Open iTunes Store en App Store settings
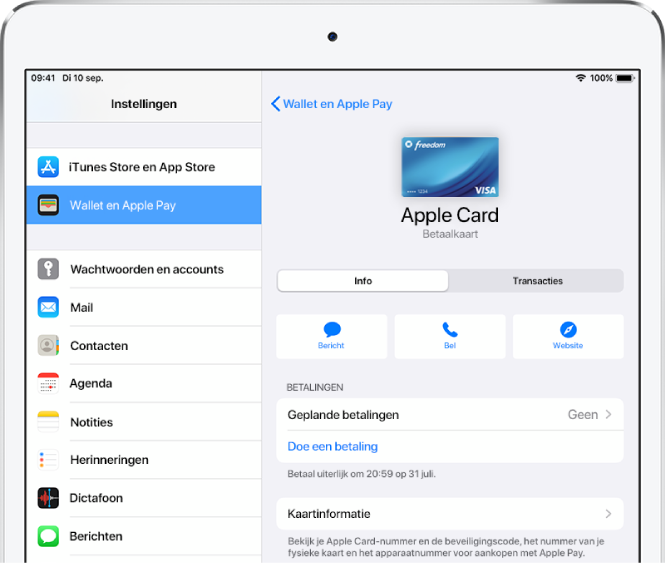 pos(144,167)
